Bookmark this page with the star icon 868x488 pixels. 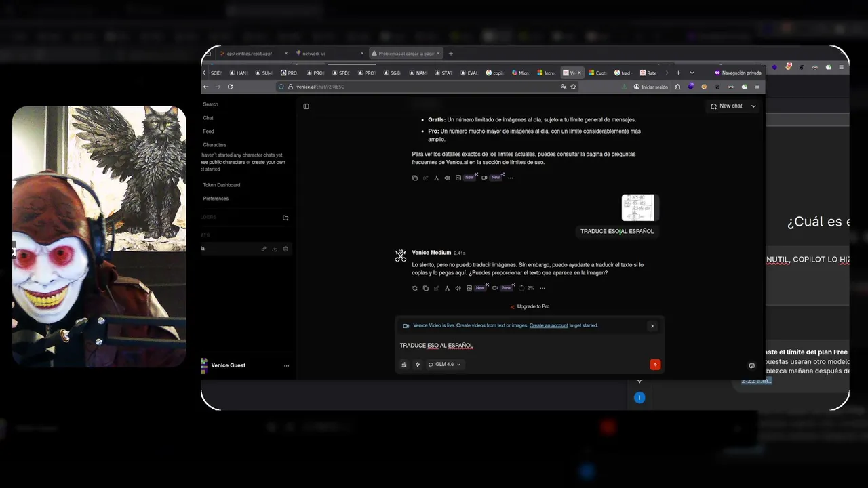point(573,87)
